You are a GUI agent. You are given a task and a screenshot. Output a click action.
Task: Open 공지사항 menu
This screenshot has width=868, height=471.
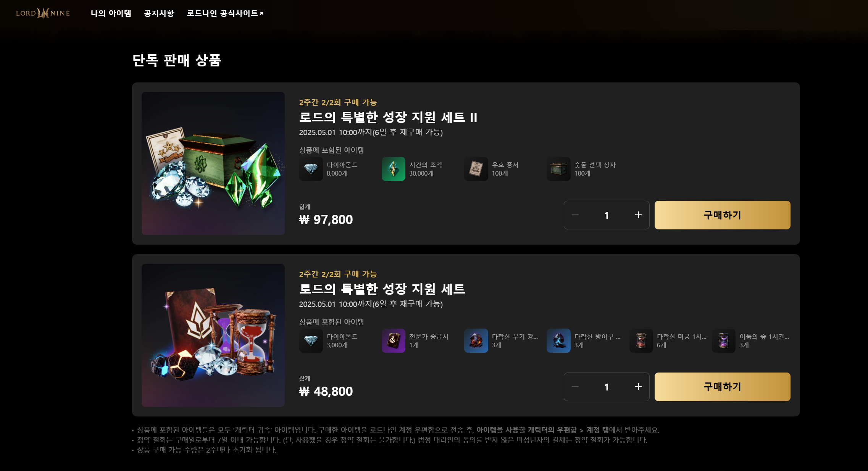(x=159, y=13)
